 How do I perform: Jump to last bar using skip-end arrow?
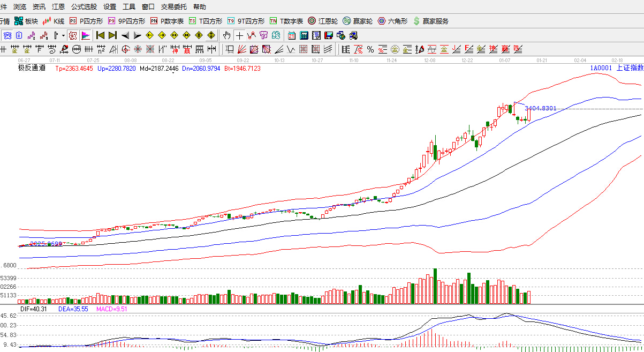[112, 36]
